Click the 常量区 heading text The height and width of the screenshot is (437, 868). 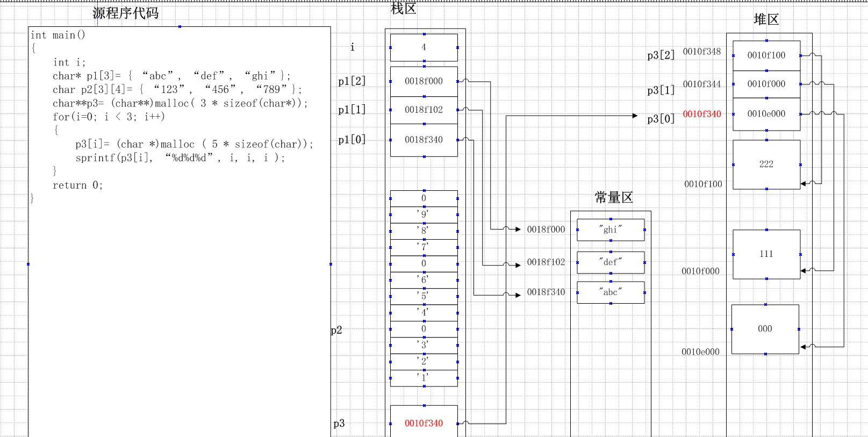(614, 198)
